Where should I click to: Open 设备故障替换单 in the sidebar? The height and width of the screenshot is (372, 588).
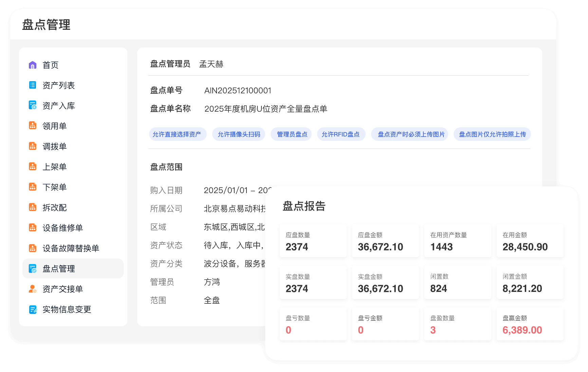(x=71, y=248)
